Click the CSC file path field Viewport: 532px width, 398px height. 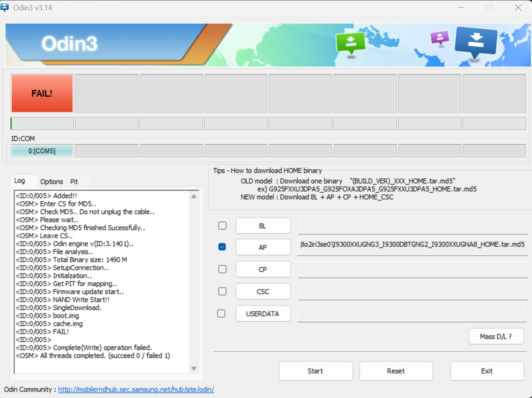click(x=413, y=291)
